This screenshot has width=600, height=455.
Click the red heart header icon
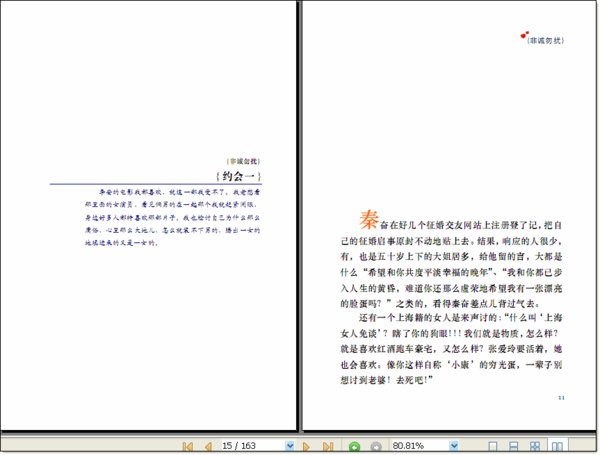(x=524, y=35)
